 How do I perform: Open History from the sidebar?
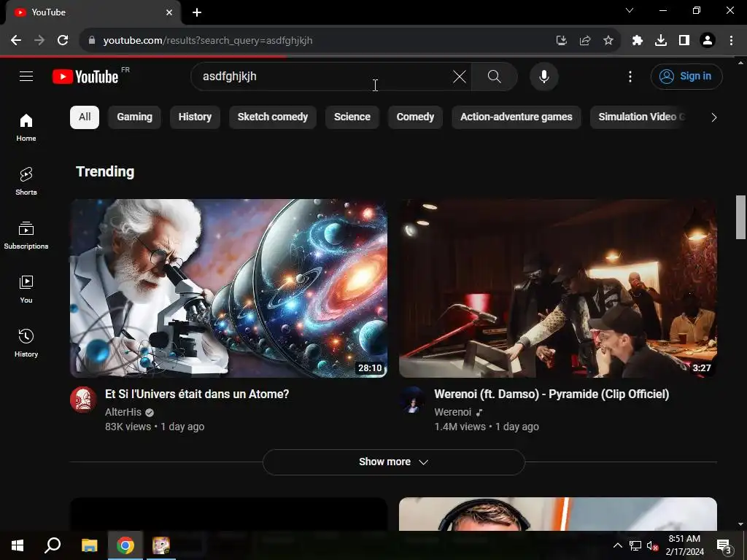26,343
